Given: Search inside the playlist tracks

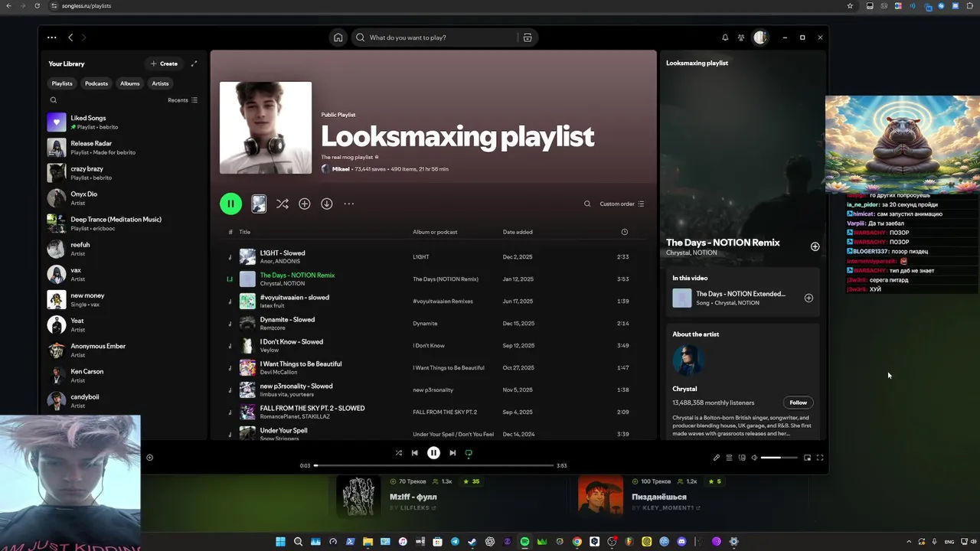Looking at the screenshot, I should [587, 204].
